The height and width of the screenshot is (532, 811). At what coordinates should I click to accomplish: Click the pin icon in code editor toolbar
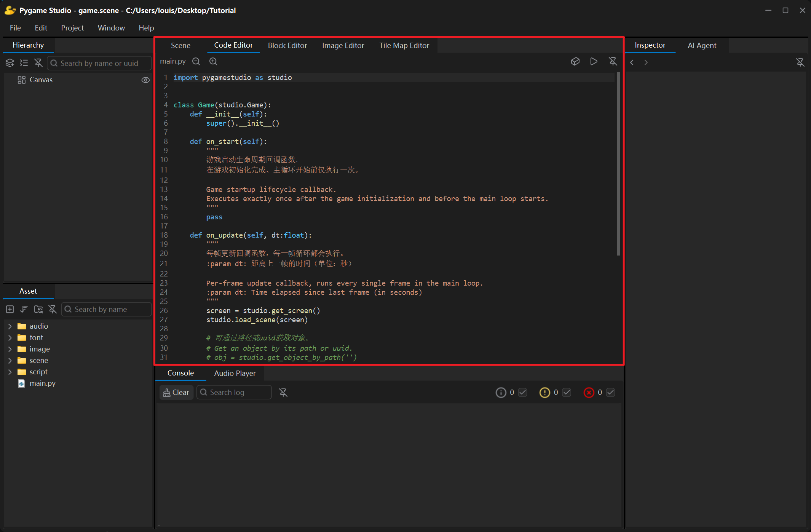pyautogui.click(x=613, y=61)
